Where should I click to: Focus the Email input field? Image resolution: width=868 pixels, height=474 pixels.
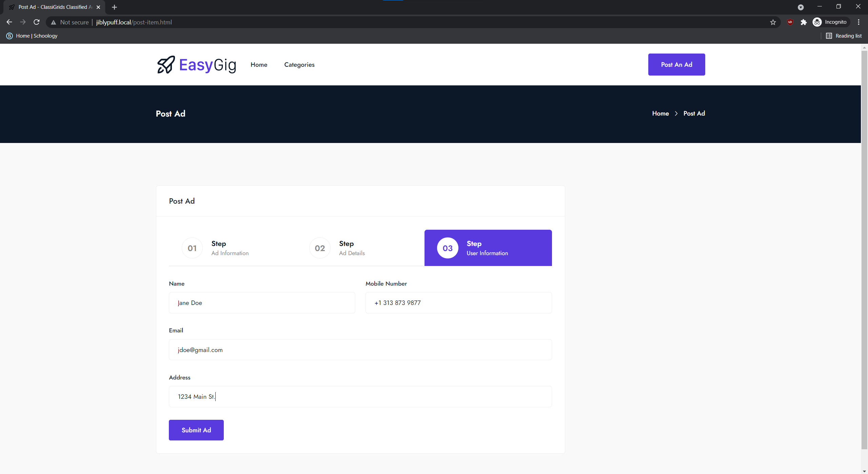(x=360, y=350)
